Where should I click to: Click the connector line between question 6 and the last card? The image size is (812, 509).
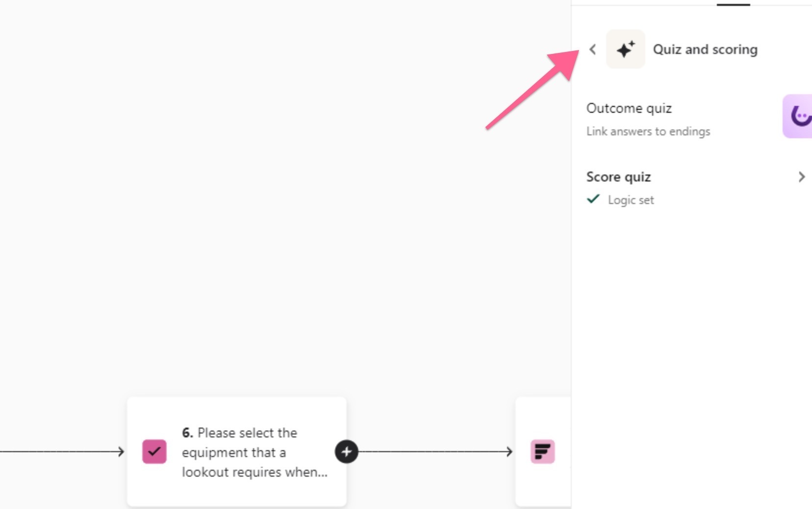coord(434,452)
